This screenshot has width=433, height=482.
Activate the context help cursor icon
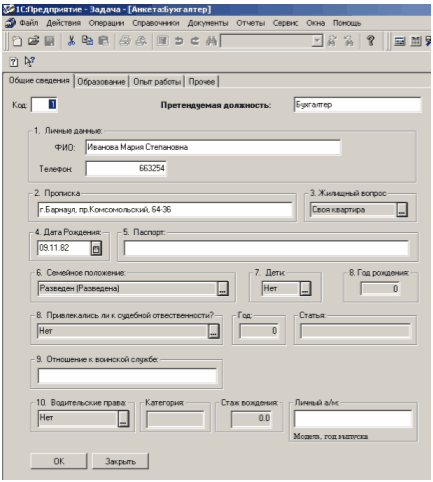pyautogui.click(x=29, y=61)
